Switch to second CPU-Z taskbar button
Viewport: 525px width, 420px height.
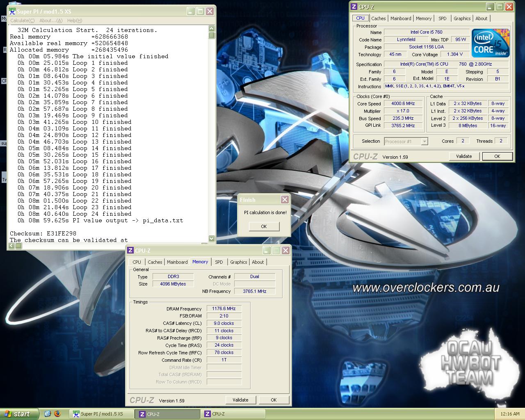click(x=233, y=414)
